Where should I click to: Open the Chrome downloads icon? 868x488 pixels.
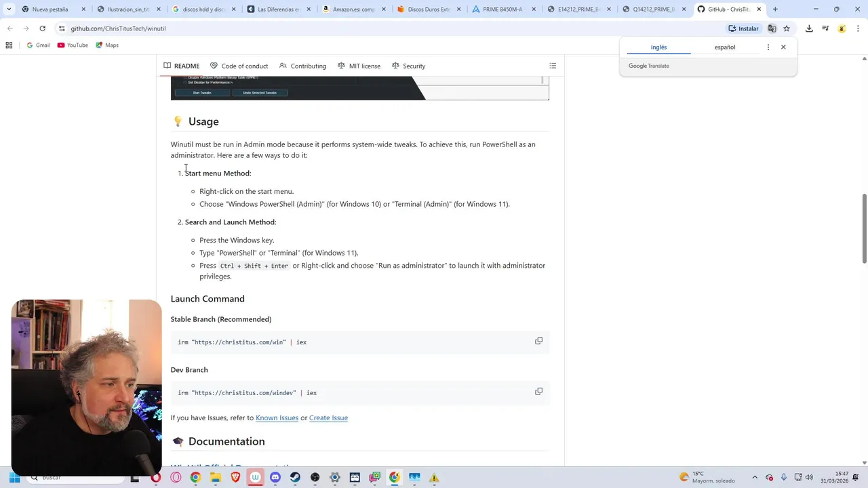point(809,28)
